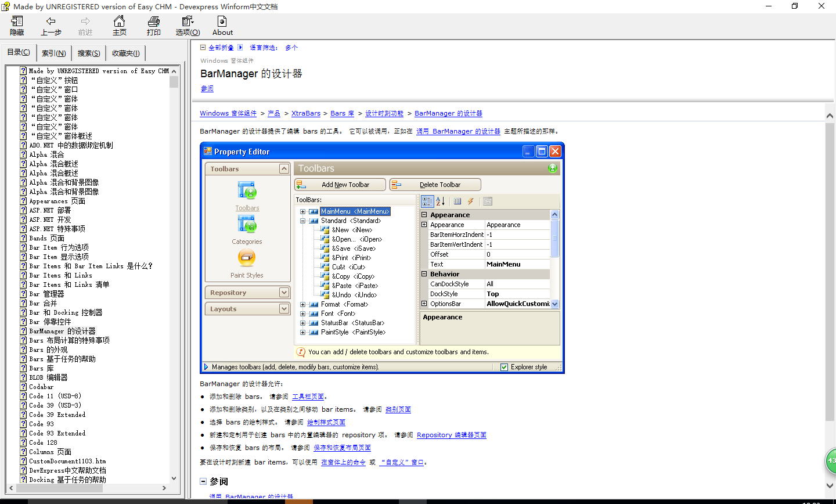Toggle the Explorer style checkbox
836x504 pixels.
[504, 367]
